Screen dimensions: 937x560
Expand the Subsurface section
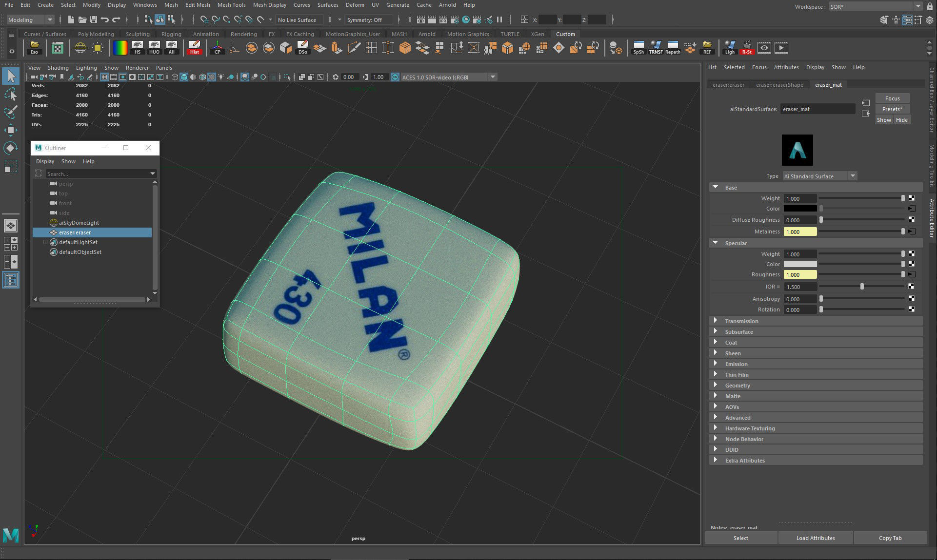(x=716, y=331)
